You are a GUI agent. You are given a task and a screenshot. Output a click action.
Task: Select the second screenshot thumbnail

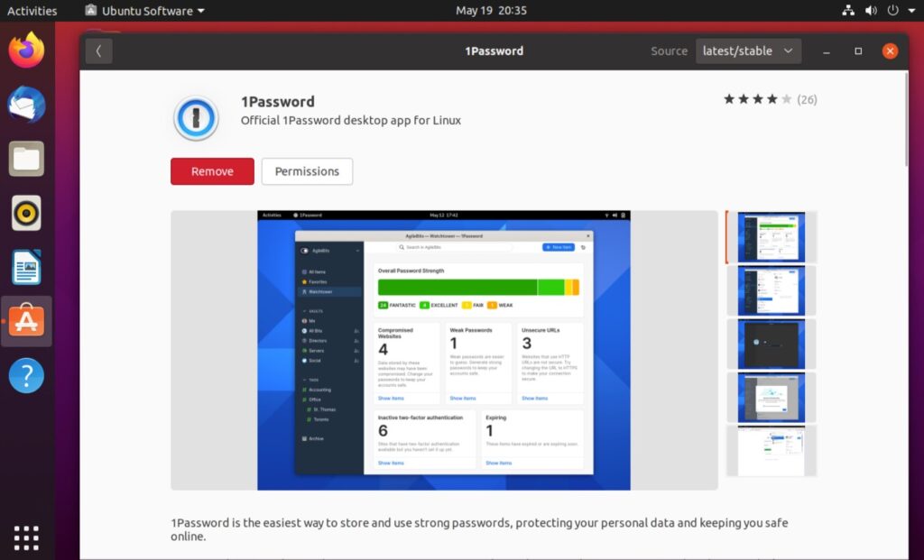772,290
